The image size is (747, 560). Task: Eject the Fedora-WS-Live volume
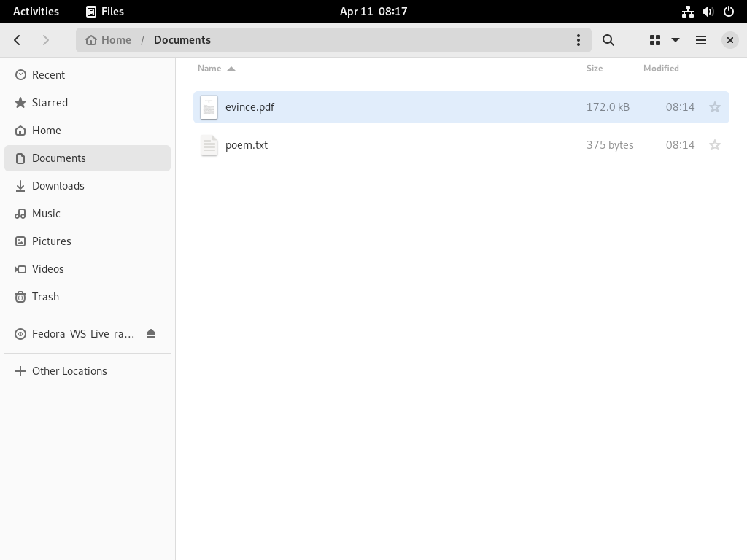pyautogui.click(x=151, y=334)
